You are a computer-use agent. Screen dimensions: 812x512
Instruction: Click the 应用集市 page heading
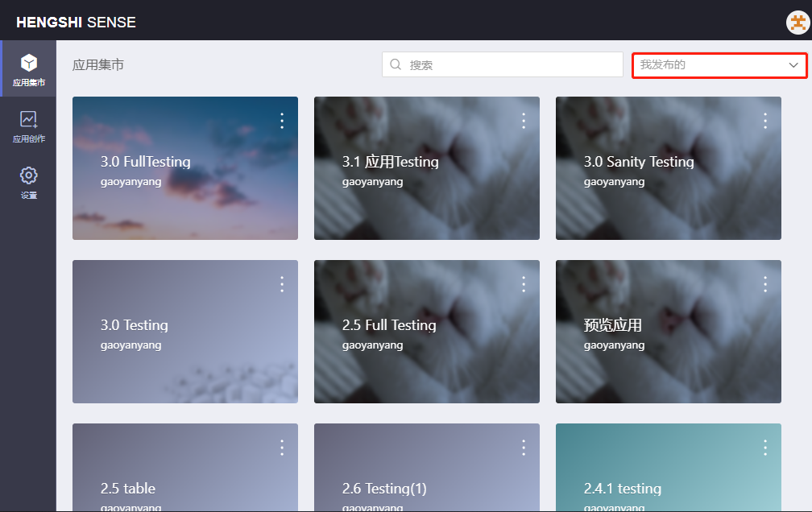click(98, 64)
